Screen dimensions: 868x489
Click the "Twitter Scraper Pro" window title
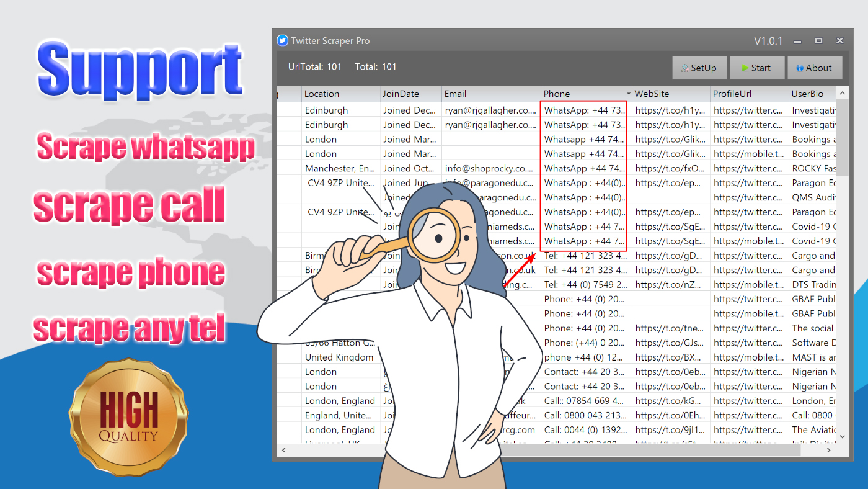click(x=330, y=41)
